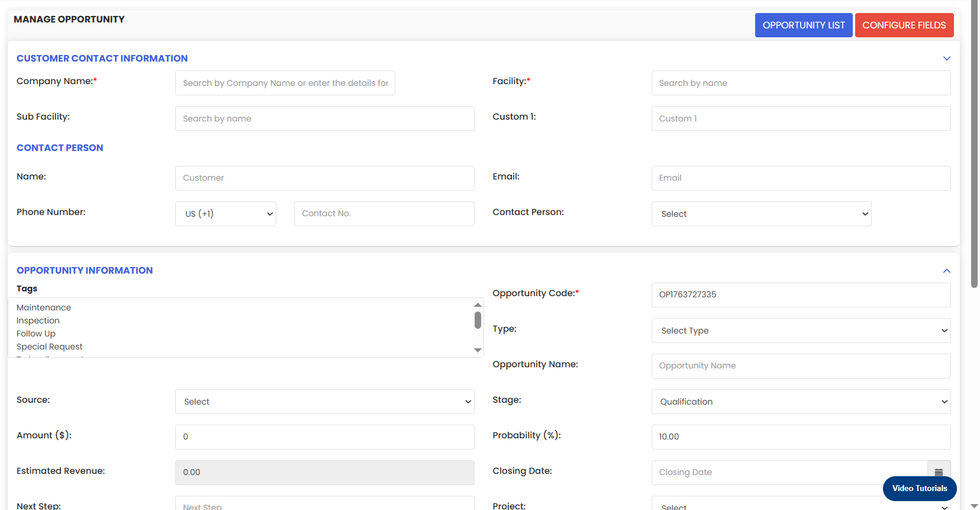Click the page scroll down arrow
This screenshot has width=980, height=510.
[975, 506]
